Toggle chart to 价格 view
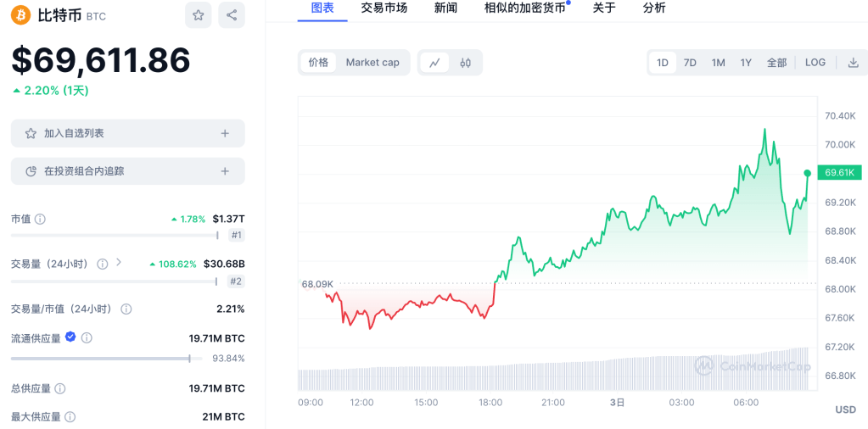 (318, 63)
